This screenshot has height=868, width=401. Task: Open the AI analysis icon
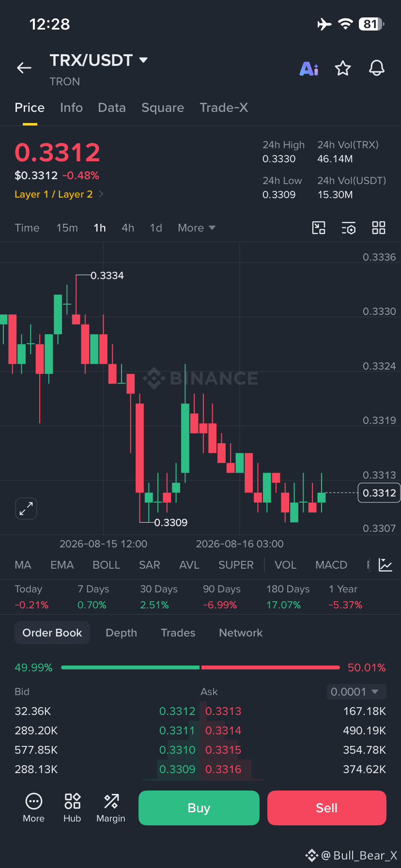coord(309,69)
